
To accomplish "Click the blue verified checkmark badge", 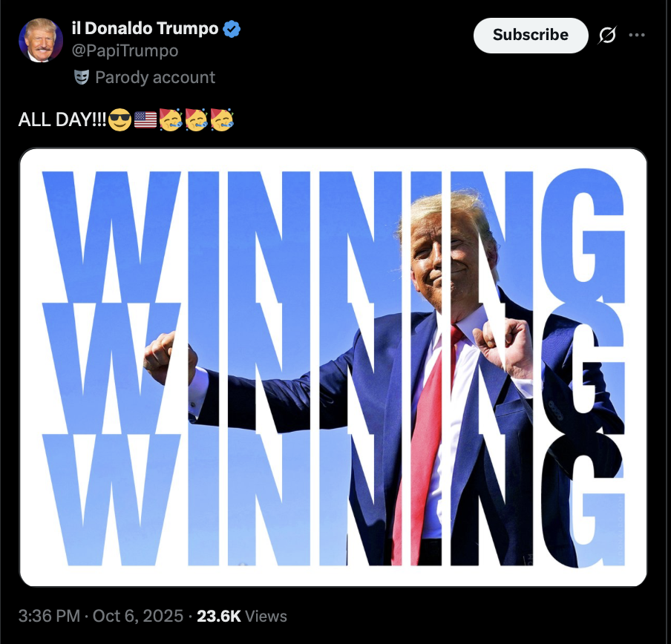I will [x=232, y=29].
